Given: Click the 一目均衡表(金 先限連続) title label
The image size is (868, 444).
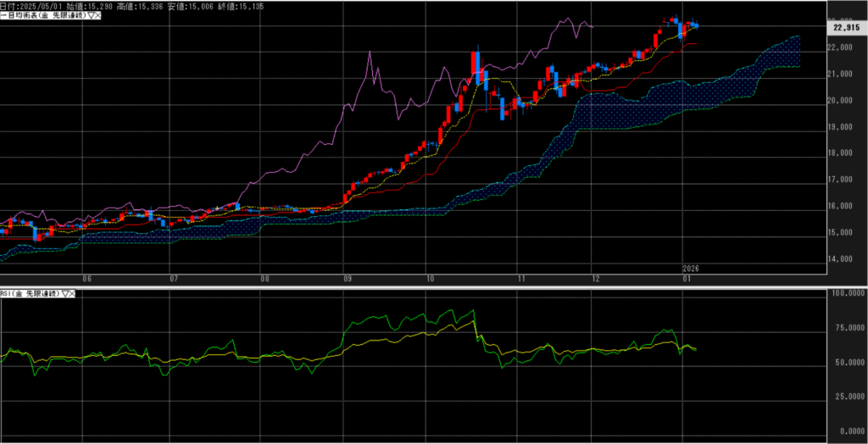Looking at the screenshot, I should [x=42, y=16].
